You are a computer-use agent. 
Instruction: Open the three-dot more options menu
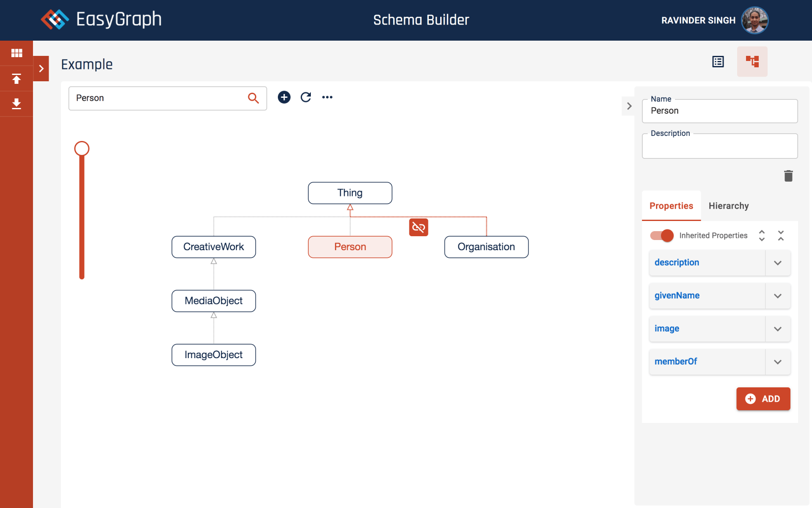(x=327, y=97)
